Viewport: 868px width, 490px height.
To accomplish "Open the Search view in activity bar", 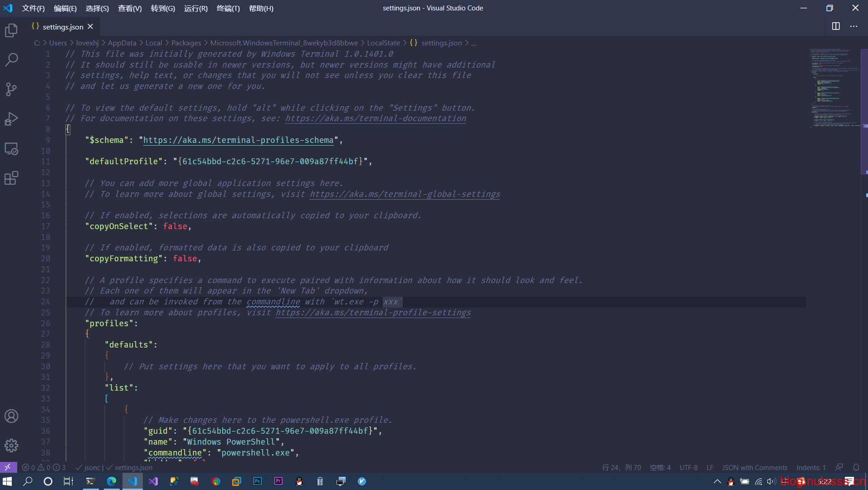I will [11, 59].
